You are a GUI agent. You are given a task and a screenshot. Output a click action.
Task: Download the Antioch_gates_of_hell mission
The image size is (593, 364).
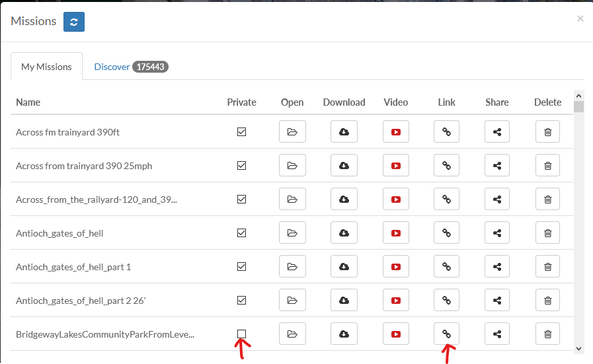click(x=344, y=233)
